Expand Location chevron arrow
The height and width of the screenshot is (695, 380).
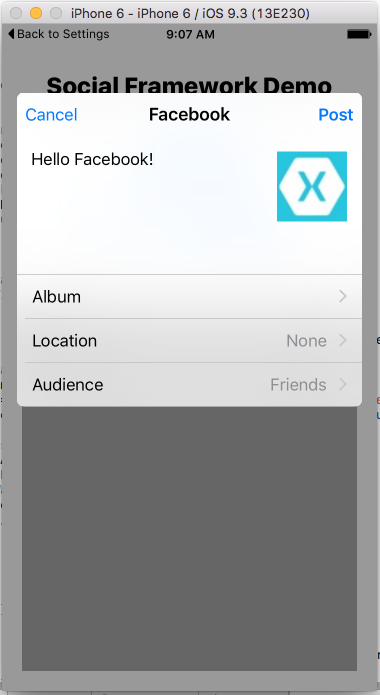tap(343, 340)
